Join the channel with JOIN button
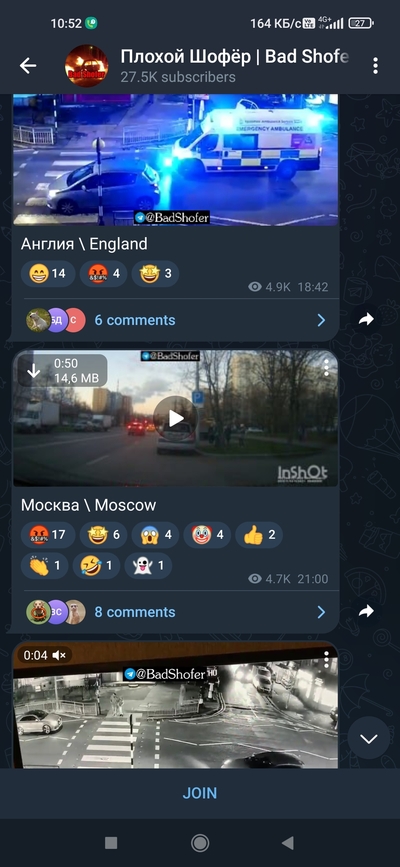 coord(200,793)
